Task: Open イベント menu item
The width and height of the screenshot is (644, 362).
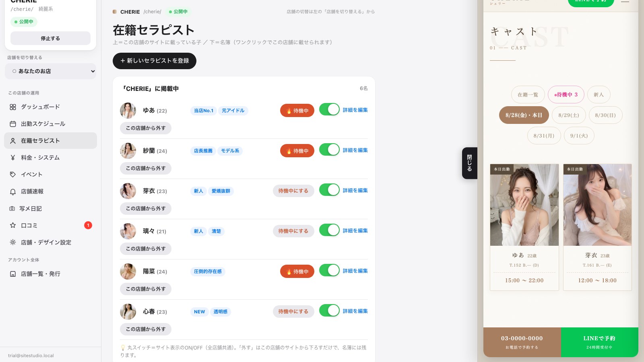Action: pos(50,175)
